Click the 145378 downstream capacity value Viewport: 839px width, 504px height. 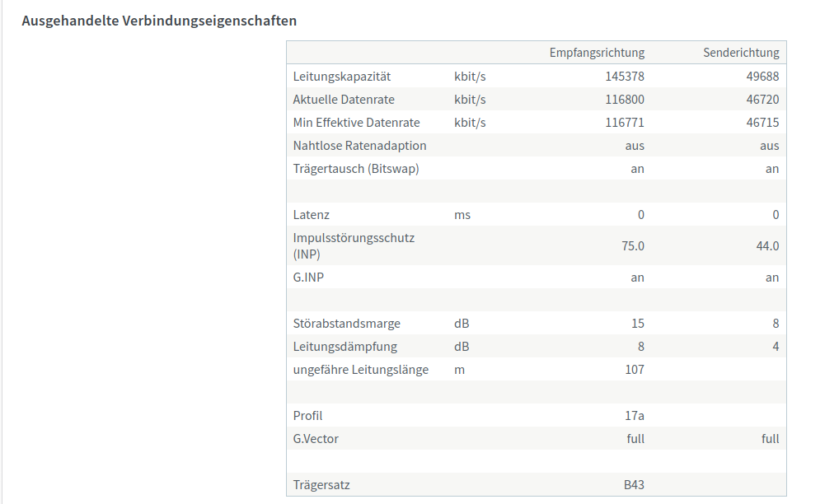(x=625, y=77)
